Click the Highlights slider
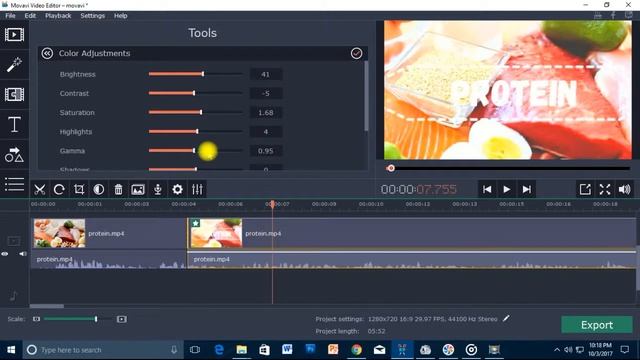 (196, 131)
